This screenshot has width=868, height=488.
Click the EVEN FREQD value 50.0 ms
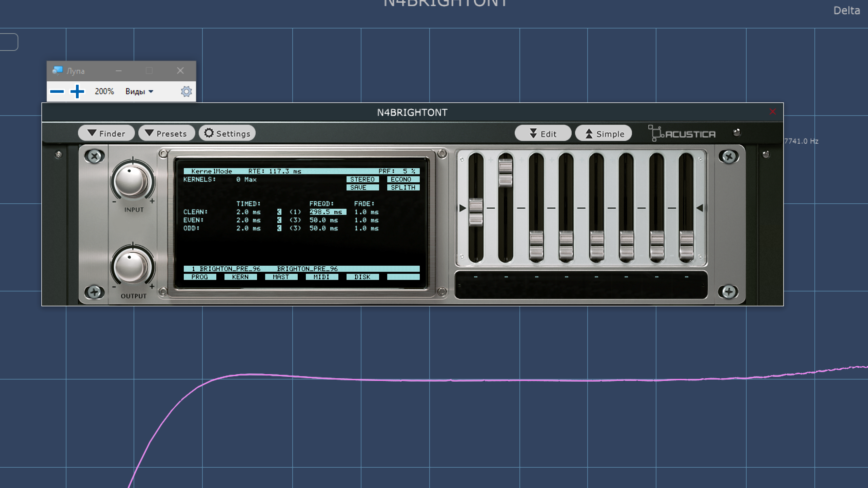(324, 220)
